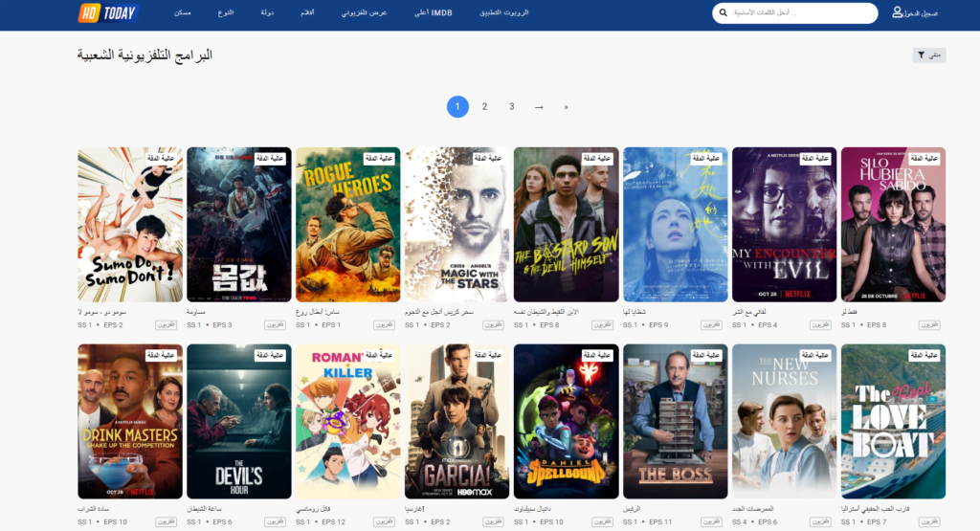Focus the keyword search input field
The height and width of the screenshot is (531, 980).
coord(799,13)
